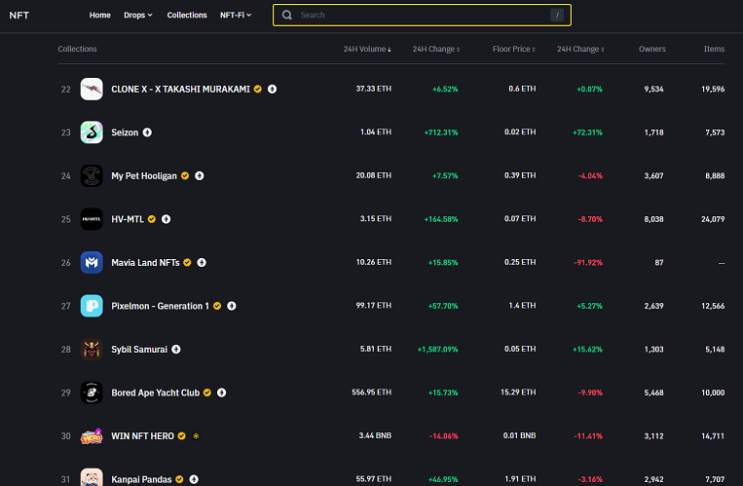
Task: Expand the Drops dropdown menu
Action: coord(138,15)
